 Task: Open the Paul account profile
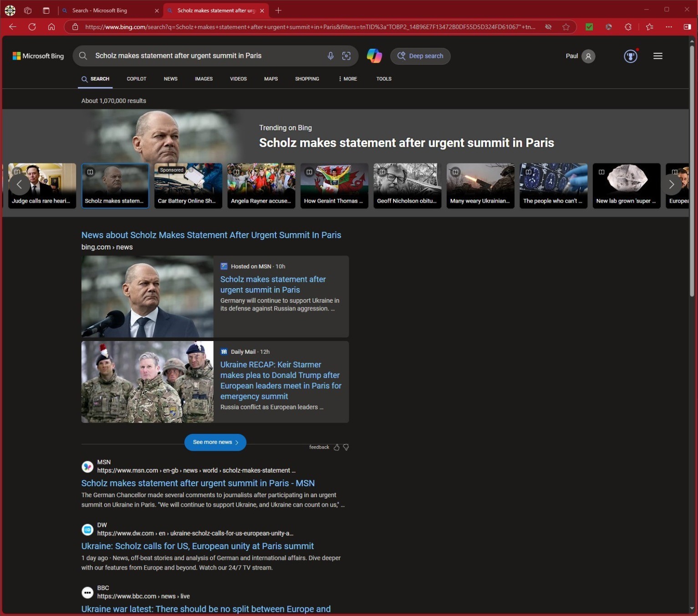click(580, 56)
